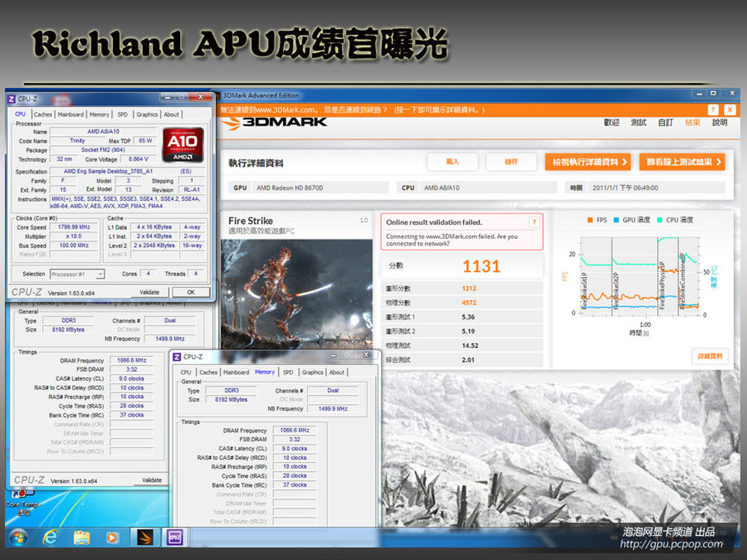Click Validate in the CPU-Z processor window
Screen dimensions: 747x560
(x=149, y=292)
